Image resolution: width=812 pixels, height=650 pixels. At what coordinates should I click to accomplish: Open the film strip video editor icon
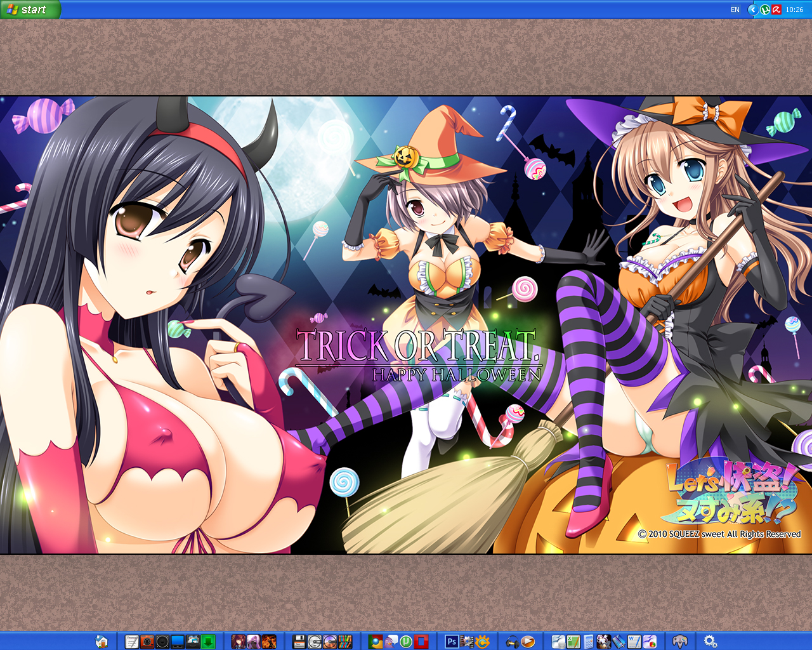(x=467, y=642)
